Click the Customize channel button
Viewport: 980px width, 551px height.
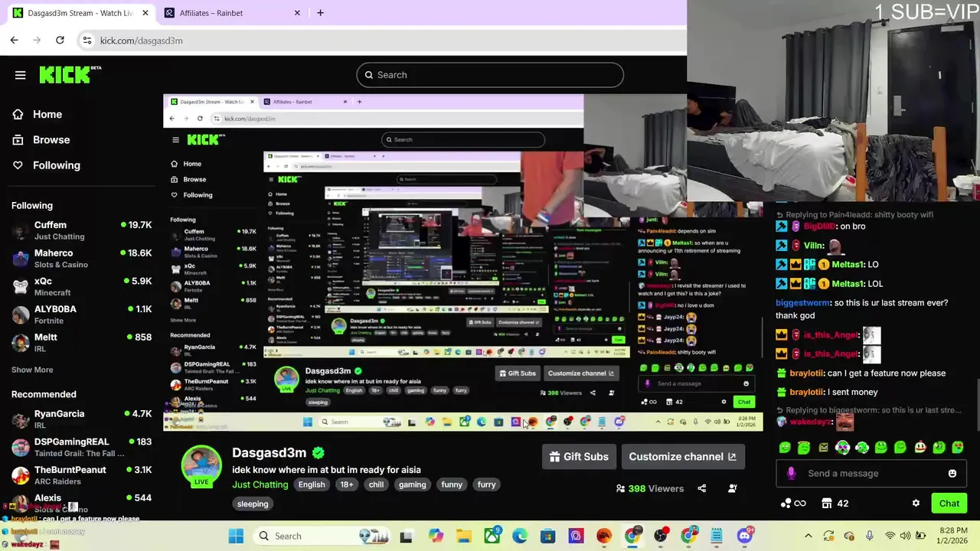coord(682,457)
